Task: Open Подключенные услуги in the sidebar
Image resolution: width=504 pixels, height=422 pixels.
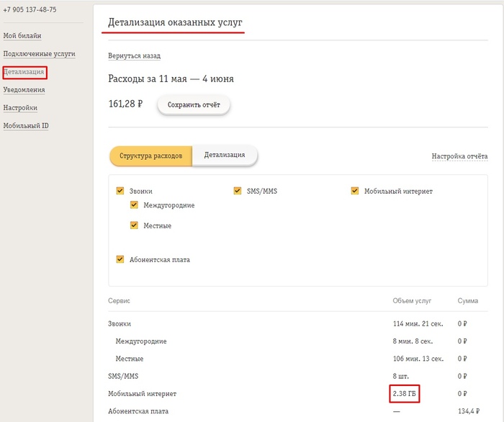Action: 39,53
